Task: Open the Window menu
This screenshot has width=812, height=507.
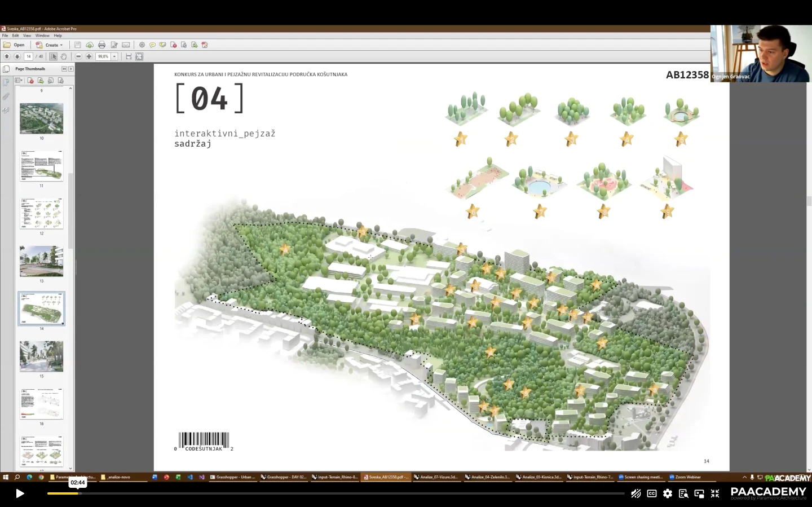Action: tap(42, 36)
